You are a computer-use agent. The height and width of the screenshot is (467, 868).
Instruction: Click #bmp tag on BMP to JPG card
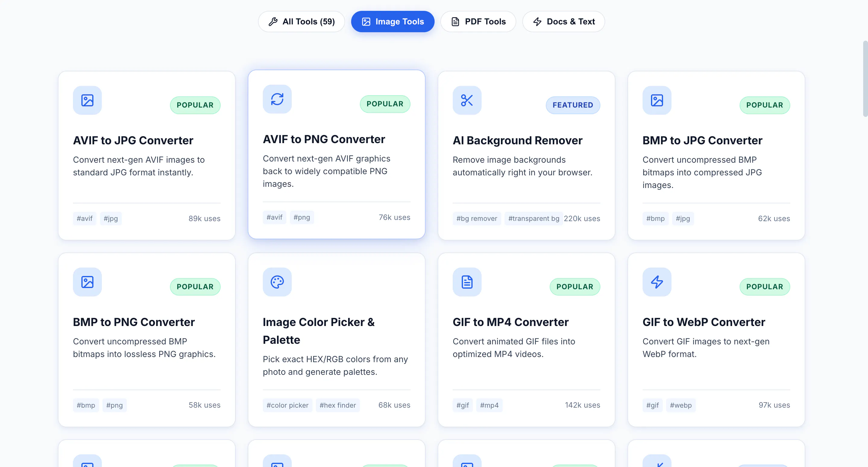(x=656, y=219)
